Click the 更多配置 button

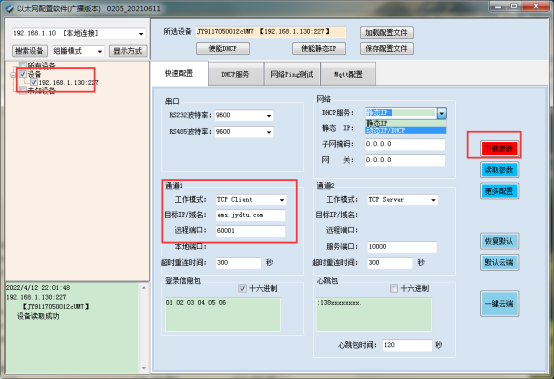[499, 191]
